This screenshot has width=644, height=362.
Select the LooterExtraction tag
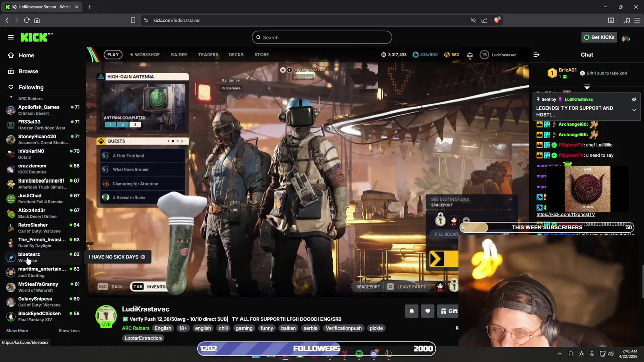(143, 338)
